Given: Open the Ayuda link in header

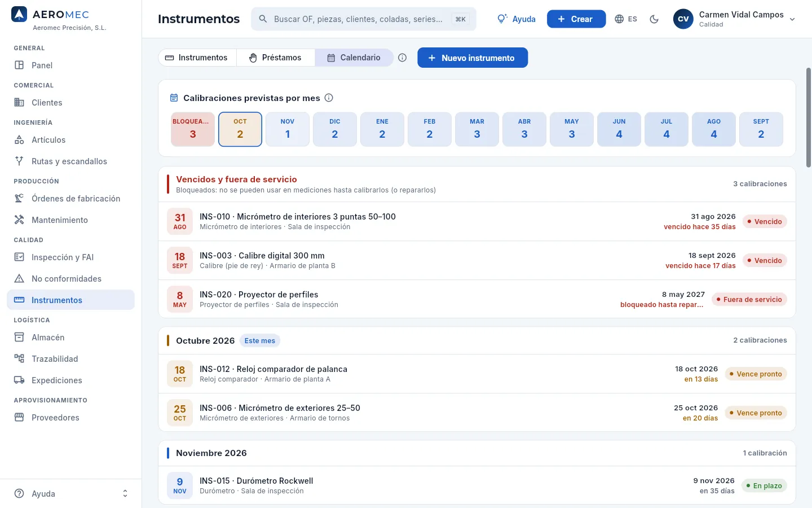Looking at the screenshot, I should (x=517, y=19).
